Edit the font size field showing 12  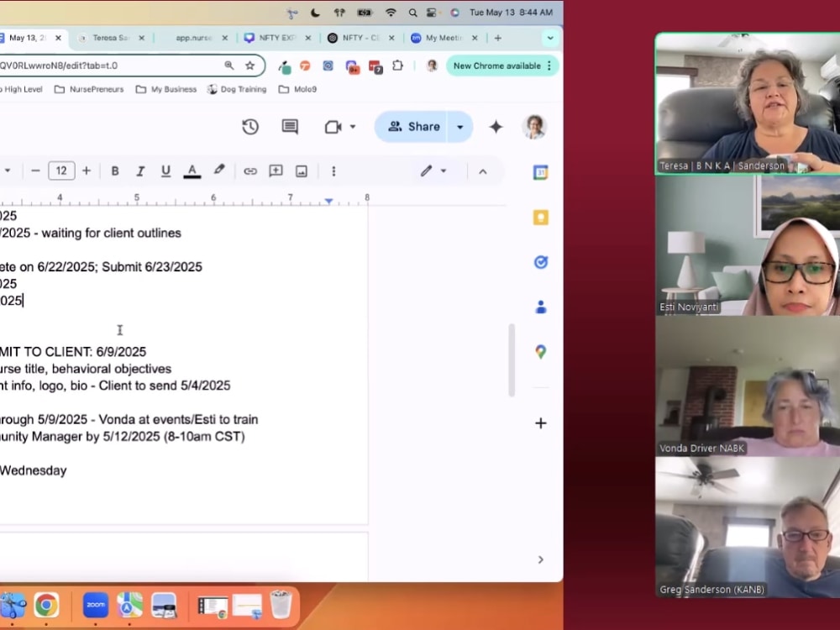(x=61, y=171)
